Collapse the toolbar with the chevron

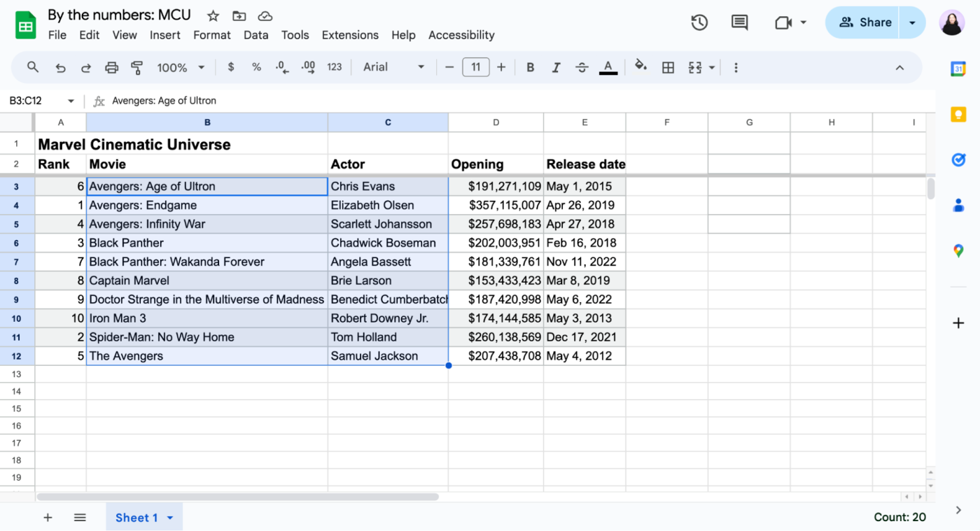click(899, 68)
